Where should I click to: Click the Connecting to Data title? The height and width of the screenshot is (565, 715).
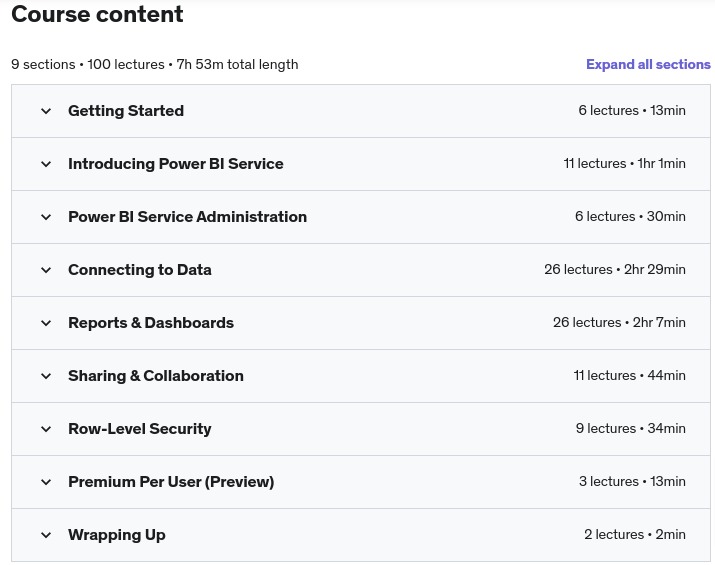[140, 270]
